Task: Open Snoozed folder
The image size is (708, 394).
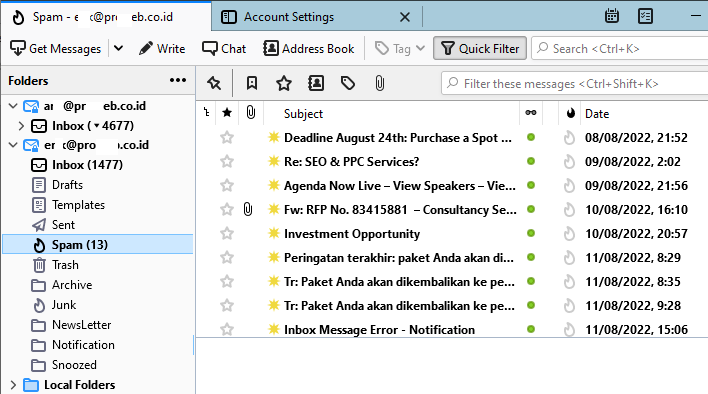Action: click(74, 365)
